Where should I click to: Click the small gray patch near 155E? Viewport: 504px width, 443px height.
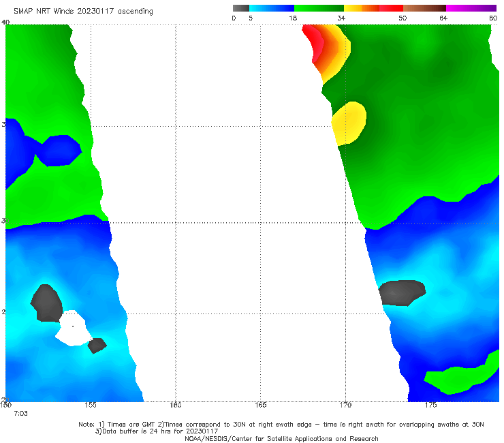point(97,346)
